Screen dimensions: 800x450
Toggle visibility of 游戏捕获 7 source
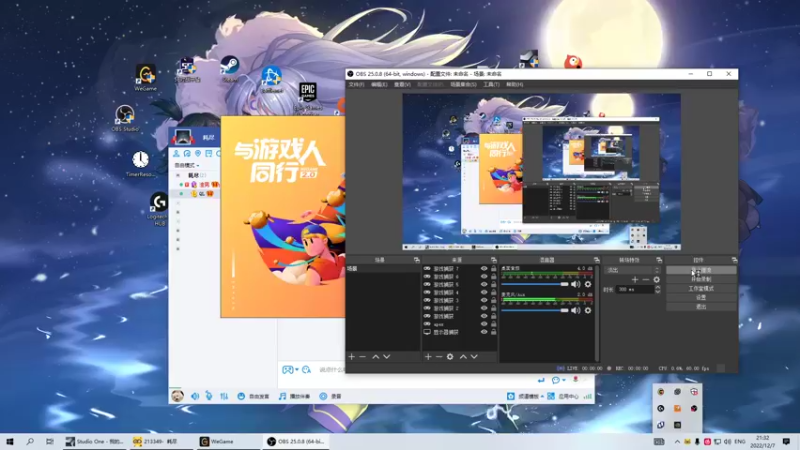(484, 268)
